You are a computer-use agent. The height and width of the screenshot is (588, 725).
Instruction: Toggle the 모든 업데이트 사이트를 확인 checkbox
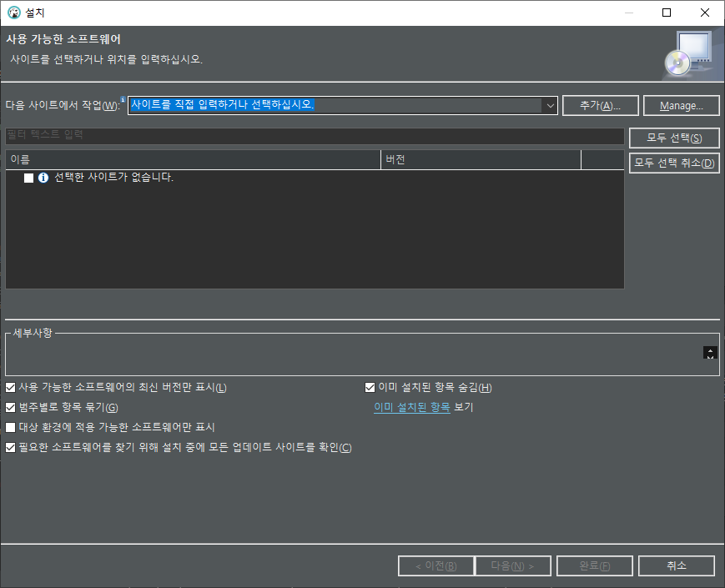10,447
